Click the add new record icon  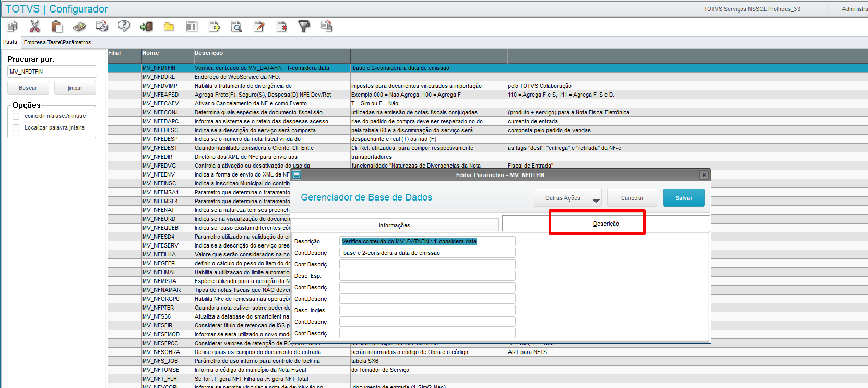(x=214, y=26)
